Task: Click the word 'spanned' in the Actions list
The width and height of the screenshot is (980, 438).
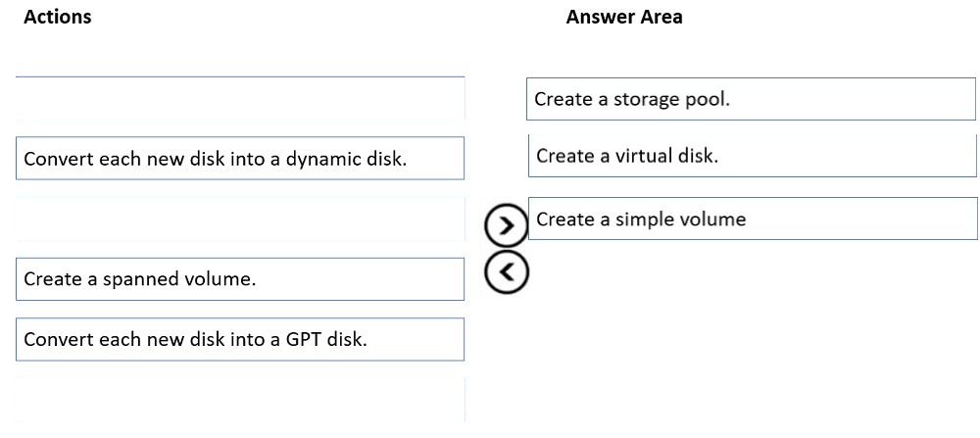Action: tap(145, 279)
